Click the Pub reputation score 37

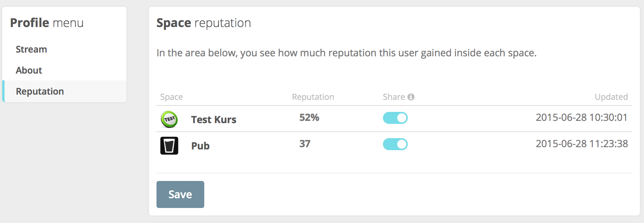(305, 144)
